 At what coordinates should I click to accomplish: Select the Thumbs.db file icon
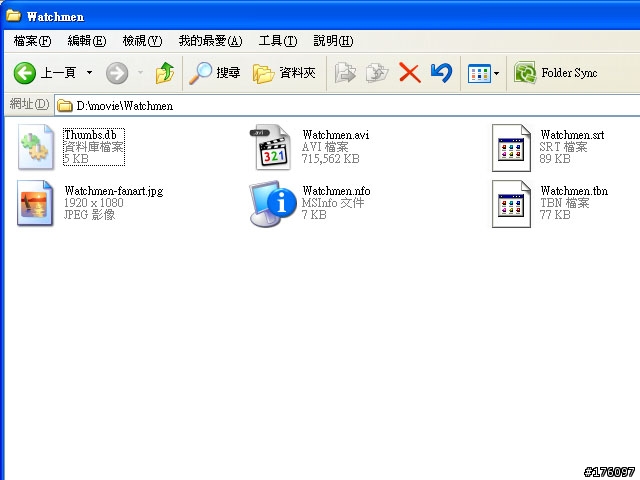point(36,147)
